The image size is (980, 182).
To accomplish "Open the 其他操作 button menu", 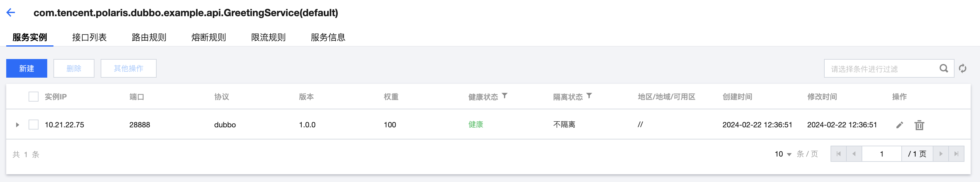I will click(x=129, y=68).
